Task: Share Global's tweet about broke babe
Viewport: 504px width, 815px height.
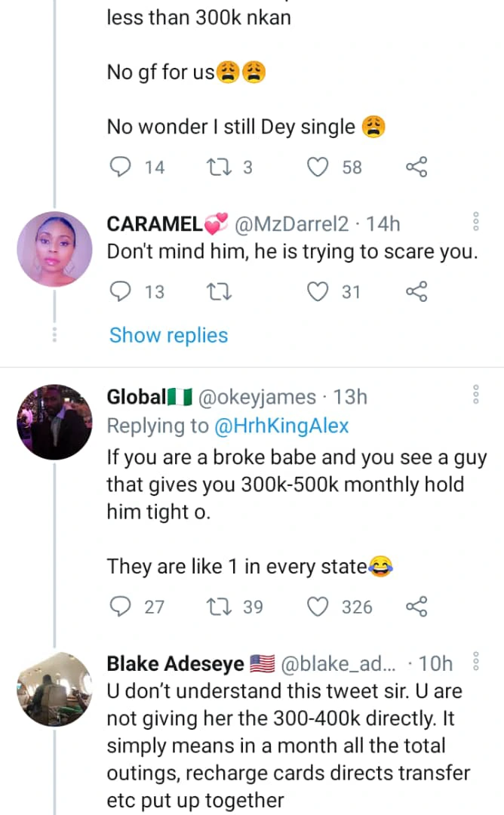Action: pos(416,607)
